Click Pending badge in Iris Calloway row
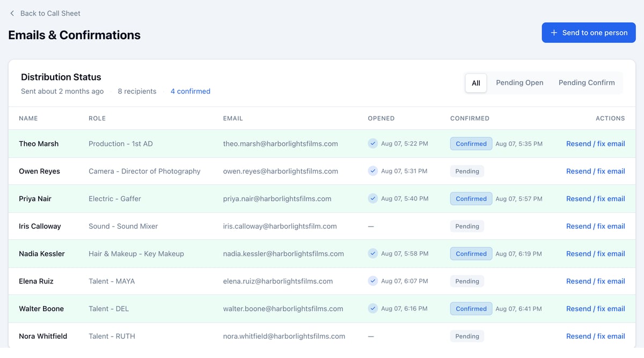This screenshot has width=644, height=358. click(467, 226)
